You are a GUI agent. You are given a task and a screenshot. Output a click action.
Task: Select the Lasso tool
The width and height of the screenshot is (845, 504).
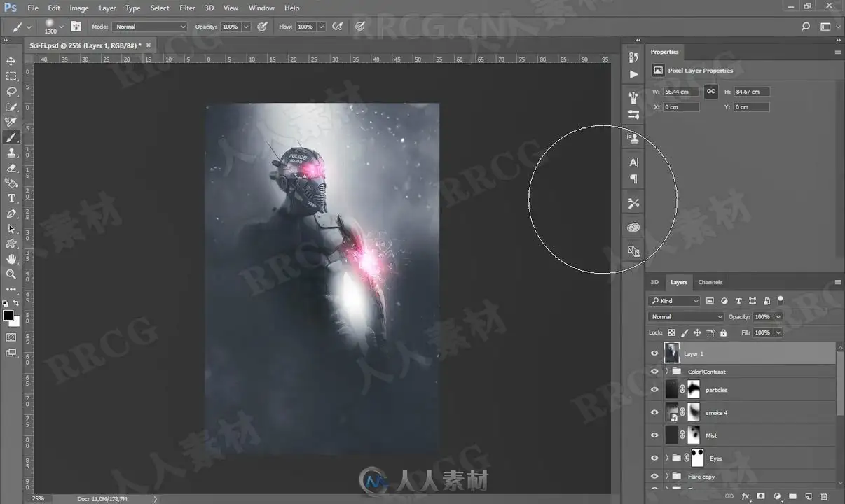pyautogui.click(x=11, y=92)
